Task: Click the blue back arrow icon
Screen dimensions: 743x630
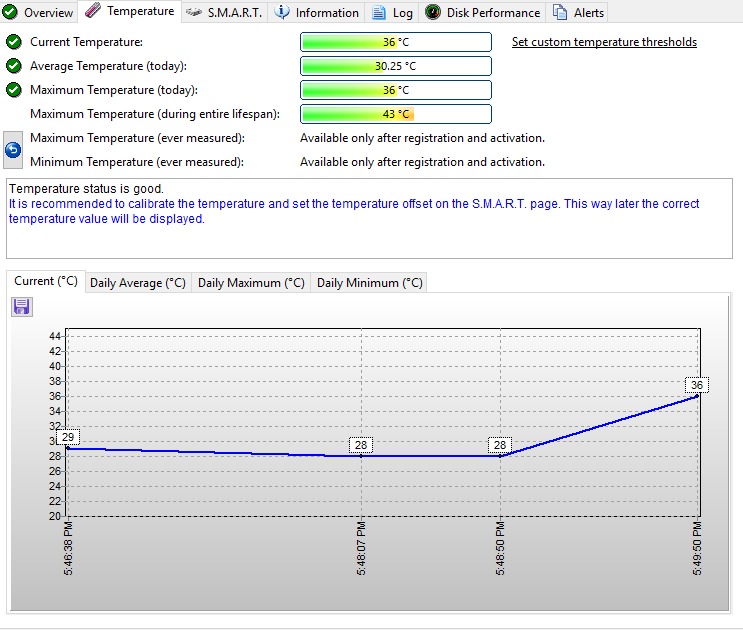Action: pos(13,150)
